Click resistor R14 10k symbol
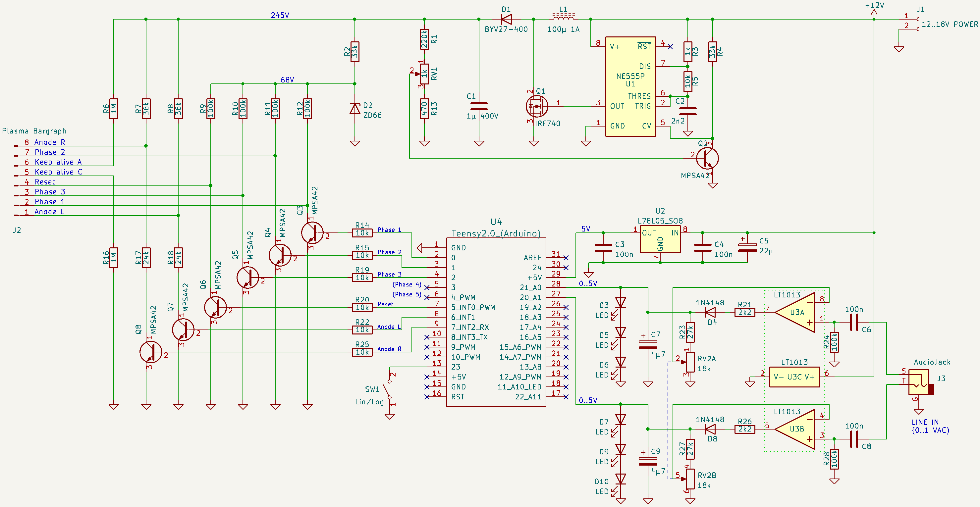Viewport: 980px width, 507px height. point(362,233)
